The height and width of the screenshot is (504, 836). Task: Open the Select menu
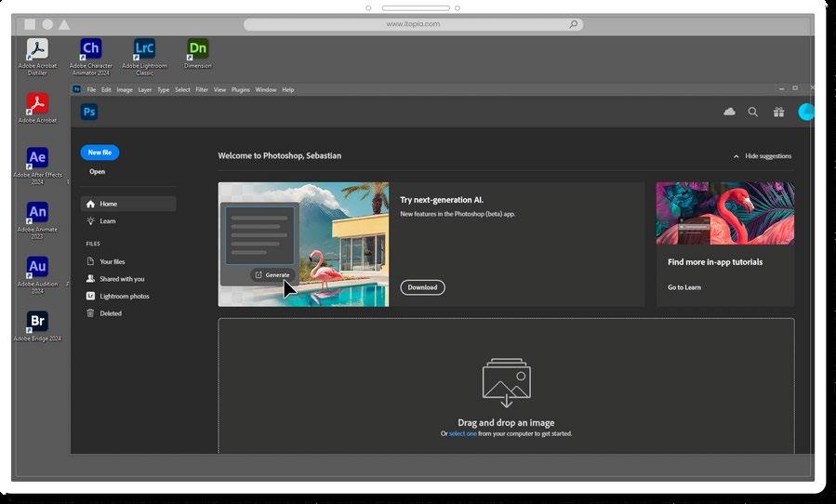[182, 89]
